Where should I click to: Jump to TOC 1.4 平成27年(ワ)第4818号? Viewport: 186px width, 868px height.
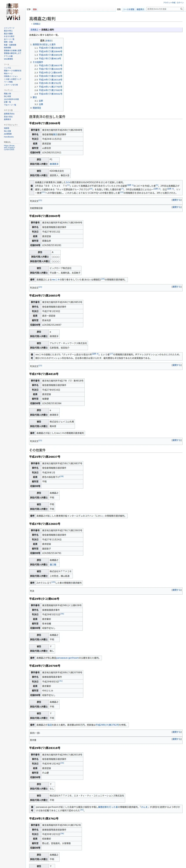pyautogui.click(x=50, y=59)
